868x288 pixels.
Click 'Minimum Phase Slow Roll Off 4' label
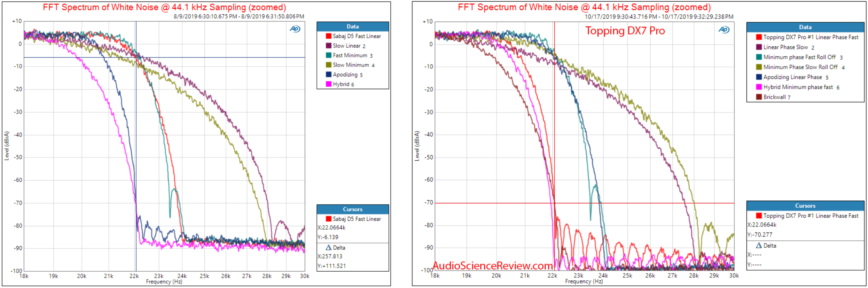tap(804, 67)
